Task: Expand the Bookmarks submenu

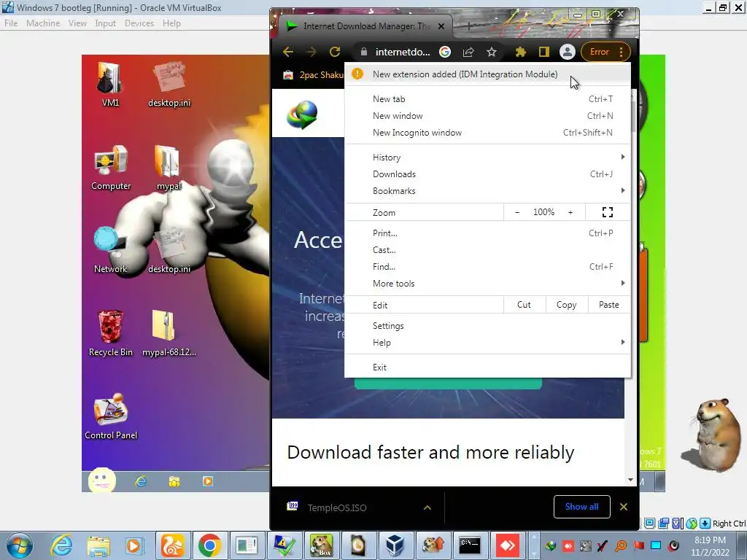Action: click(x=487, y=190)
